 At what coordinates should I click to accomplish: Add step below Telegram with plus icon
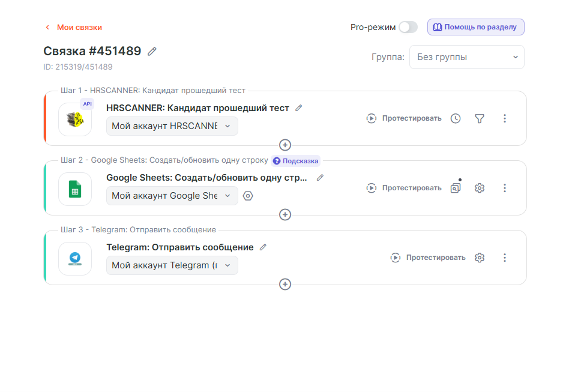[x=285, y=285]
